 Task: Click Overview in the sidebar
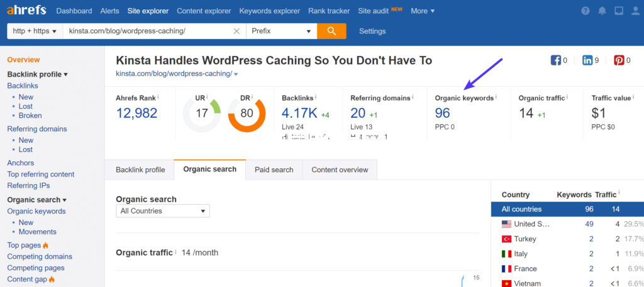23,60
